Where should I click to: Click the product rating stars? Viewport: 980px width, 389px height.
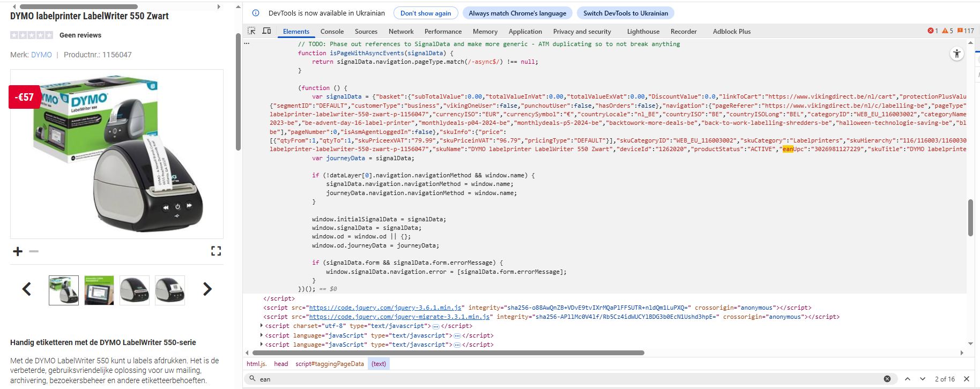click(x=32, y=35)
